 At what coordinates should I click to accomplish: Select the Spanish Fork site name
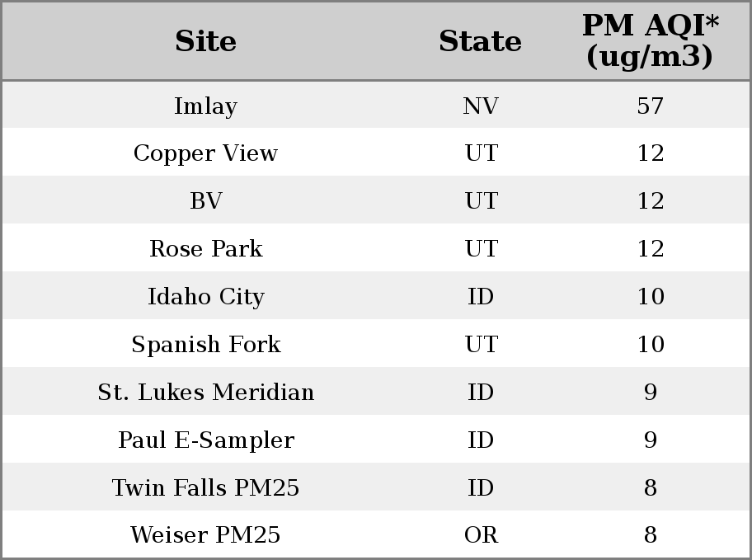206,345
